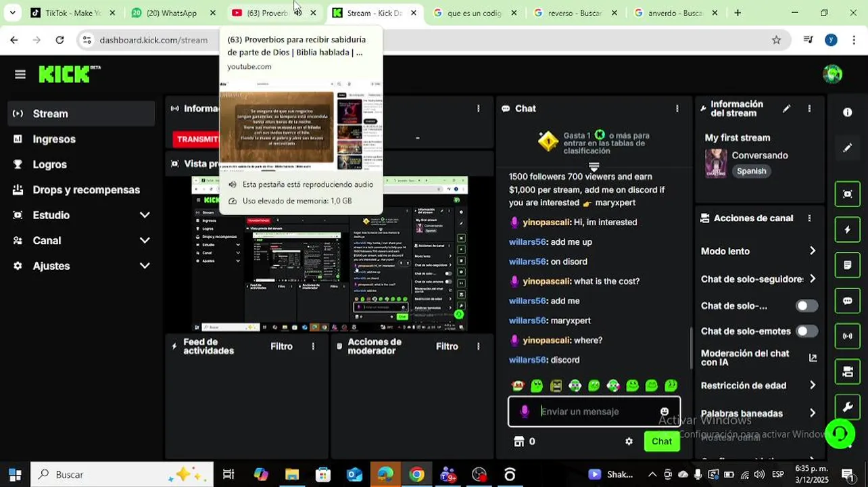Insert the angry yellow-block emote in emote row
This screenshot has height=487, width=868.
click(x=556, y=386)
